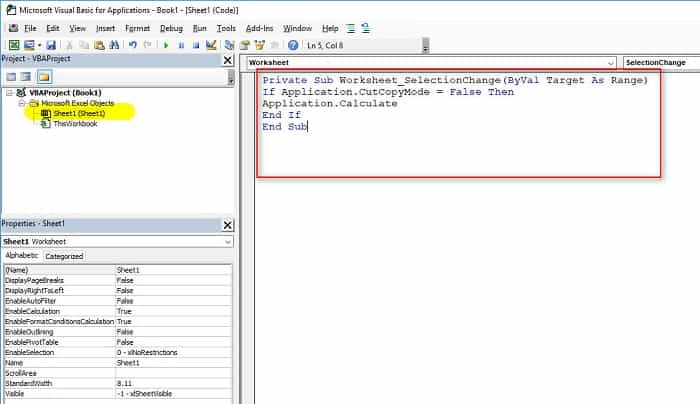Click the View Microsoft Excel icon
This screenshot has height=404, width=700.
(13, 45)
